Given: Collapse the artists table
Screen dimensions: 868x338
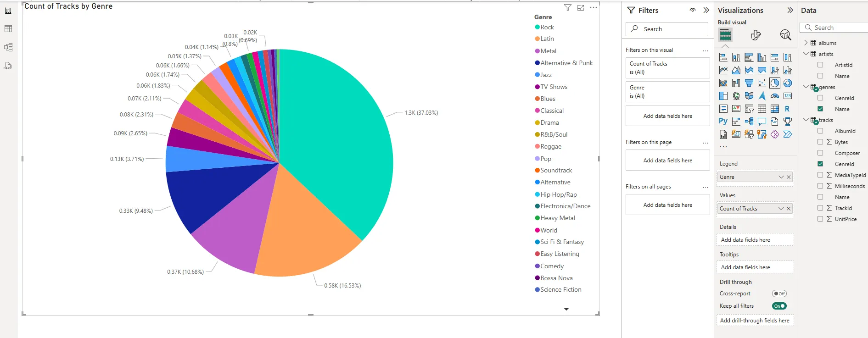Looking at the screenshot, I should point(806,54).
